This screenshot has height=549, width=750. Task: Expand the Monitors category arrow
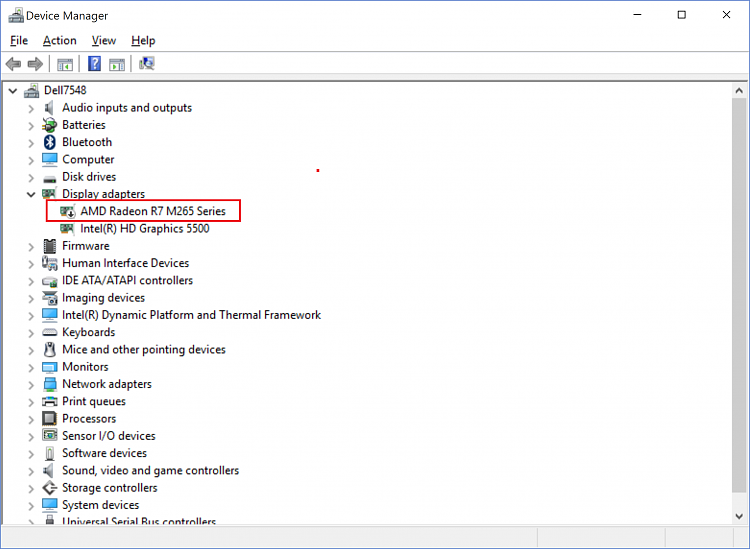coord(31,368)
